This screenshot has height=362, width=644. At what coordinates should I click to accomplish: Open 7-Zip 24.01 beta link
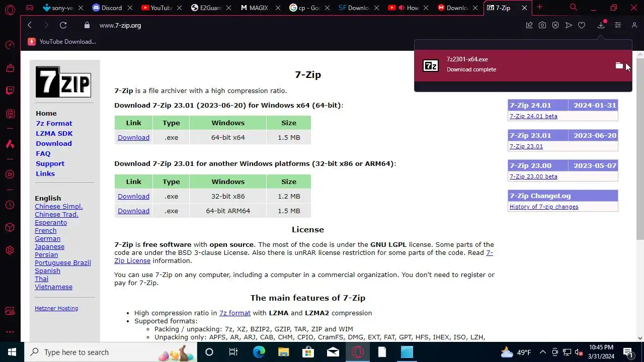coord(533,116)
